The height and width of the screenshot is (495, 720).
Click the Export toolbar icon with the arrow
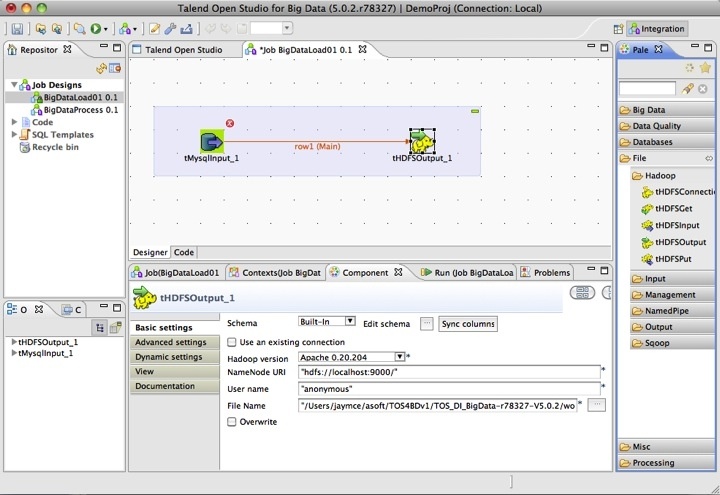coord(186,29)
